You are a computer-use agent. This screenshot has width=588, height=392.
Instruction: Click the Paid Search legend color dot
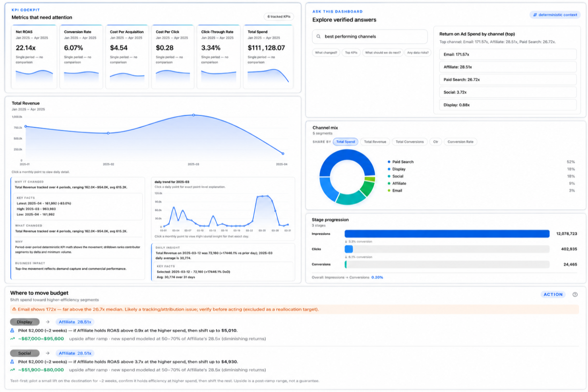[x=389, y=162]
